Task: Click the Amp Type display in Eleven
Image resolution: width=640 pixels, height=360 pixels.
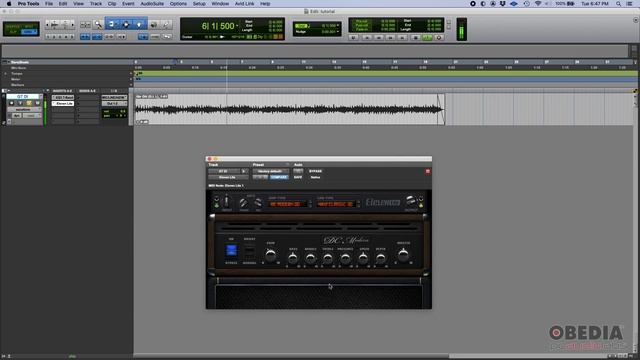Action: point(286,204)
